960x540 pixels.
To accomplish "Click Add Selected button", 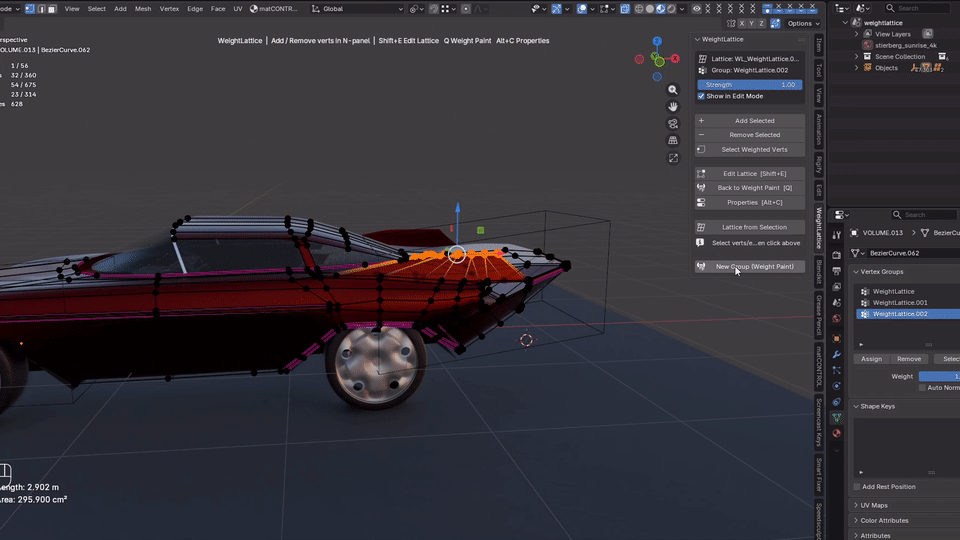I will pyautogui.click(x=750, y=121).
